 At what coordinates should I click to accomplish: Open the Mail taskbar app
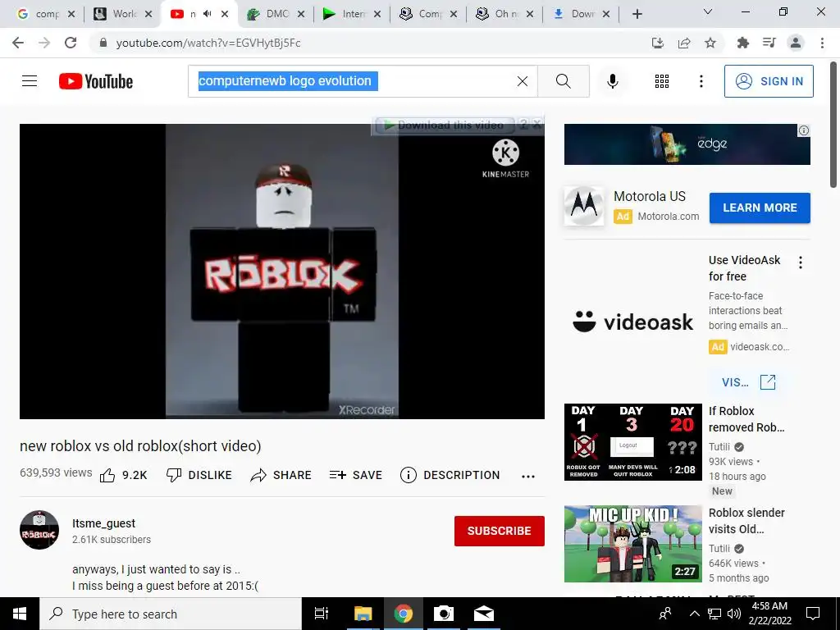pos(484,614)
